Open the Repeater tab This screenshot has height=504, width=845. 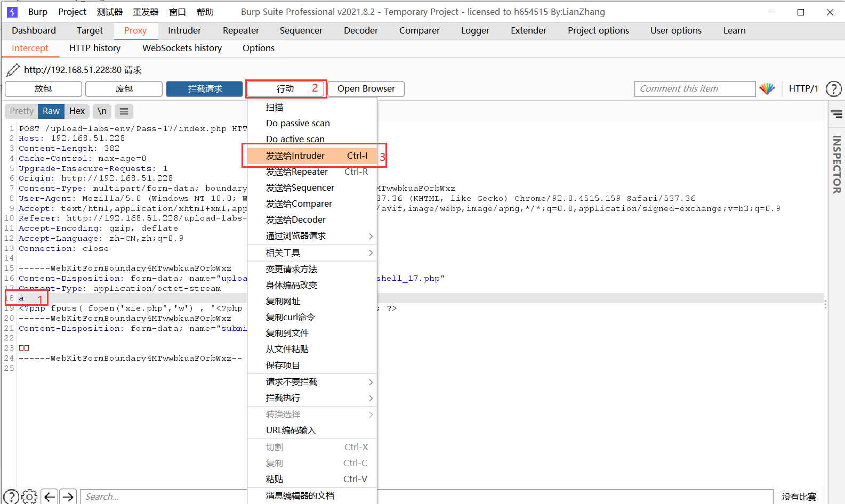tap(241, 30)
